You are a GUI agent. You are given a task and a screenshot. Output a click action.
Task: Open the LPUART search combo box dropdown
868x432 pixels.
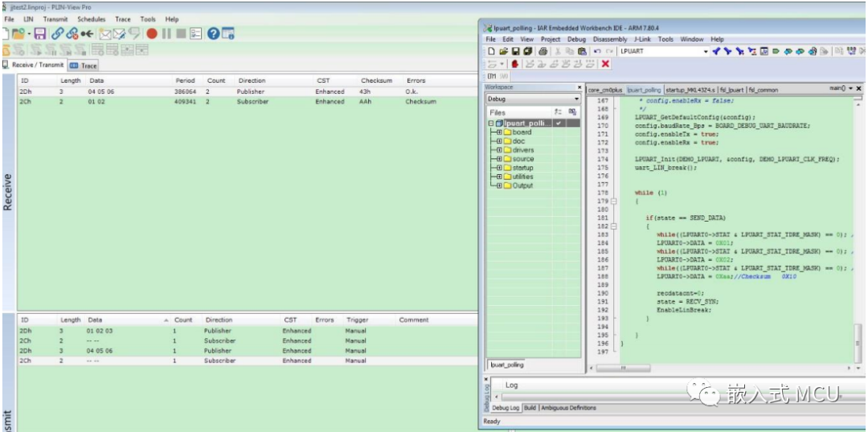pos(706,51)
